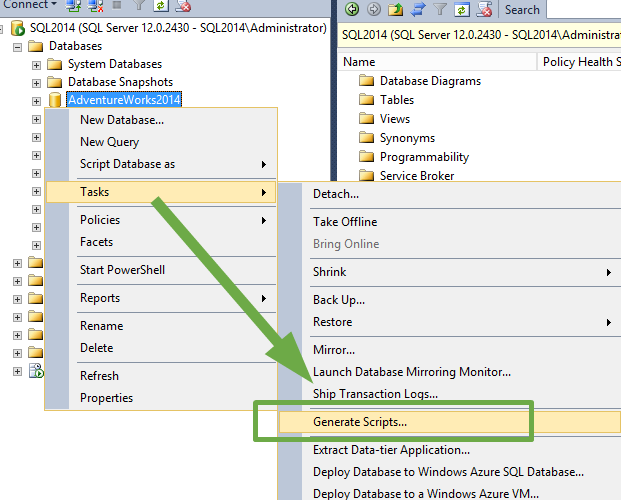Select the AdventureWorks2014 database label

point(124,99)
